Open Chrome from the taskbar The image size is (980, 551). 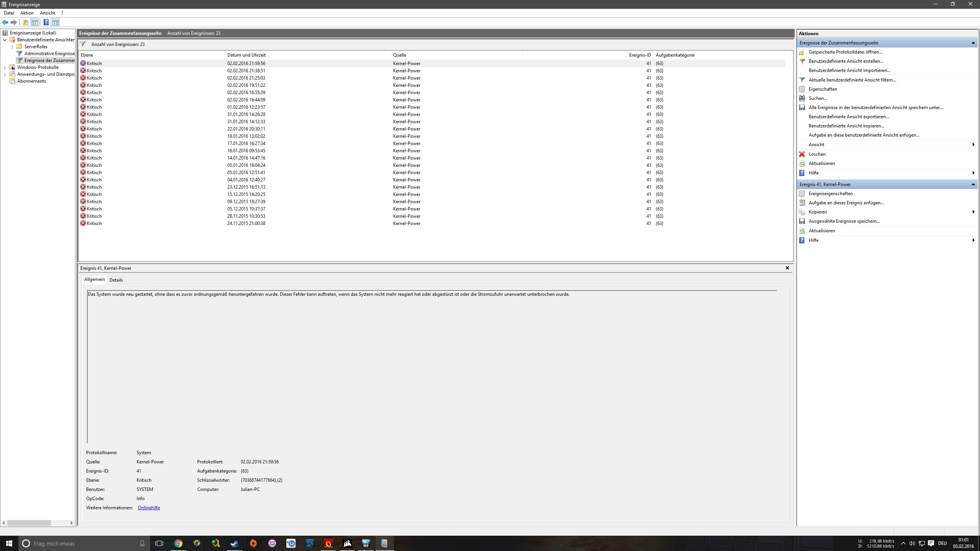178,543
